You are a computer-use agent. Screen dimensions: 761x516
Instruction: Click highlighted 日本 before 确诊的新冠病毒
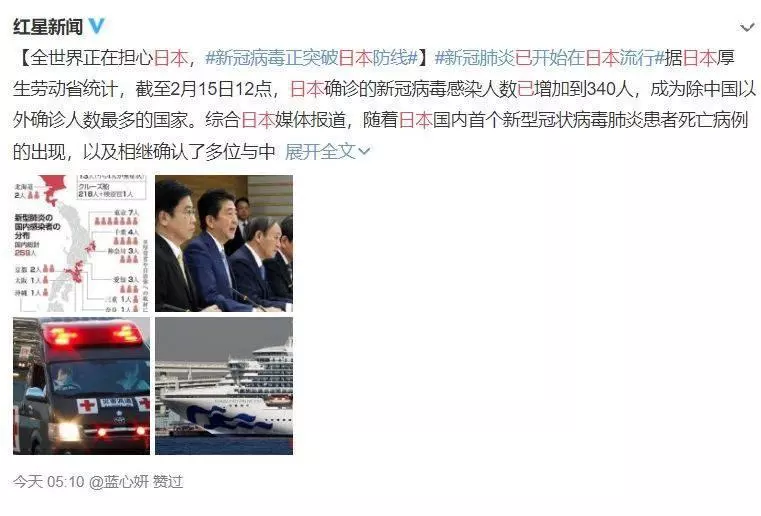(307, 89)
